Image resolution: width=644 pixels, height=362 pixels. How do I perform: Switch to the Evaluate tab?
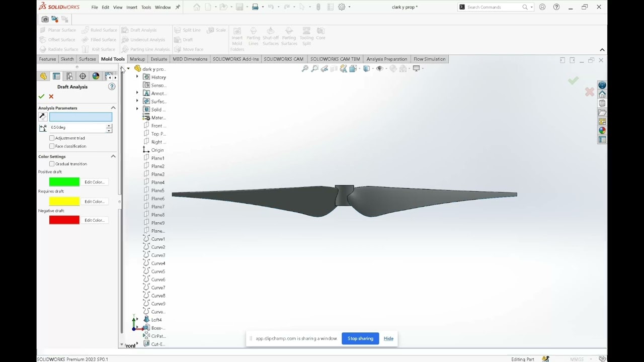click(159, 59)
